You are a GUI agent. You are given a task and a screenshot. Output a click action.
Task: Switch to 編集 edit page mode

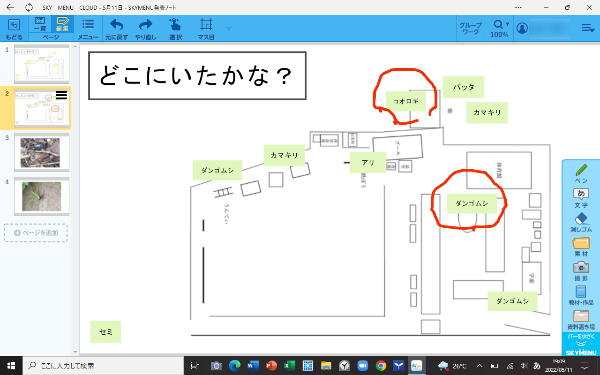pyautogui.click(x=62, y=24)
